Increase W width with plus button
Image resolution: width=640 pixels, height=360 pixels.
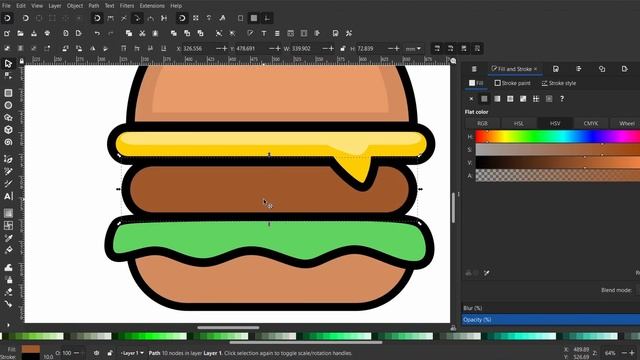point(331,49)
